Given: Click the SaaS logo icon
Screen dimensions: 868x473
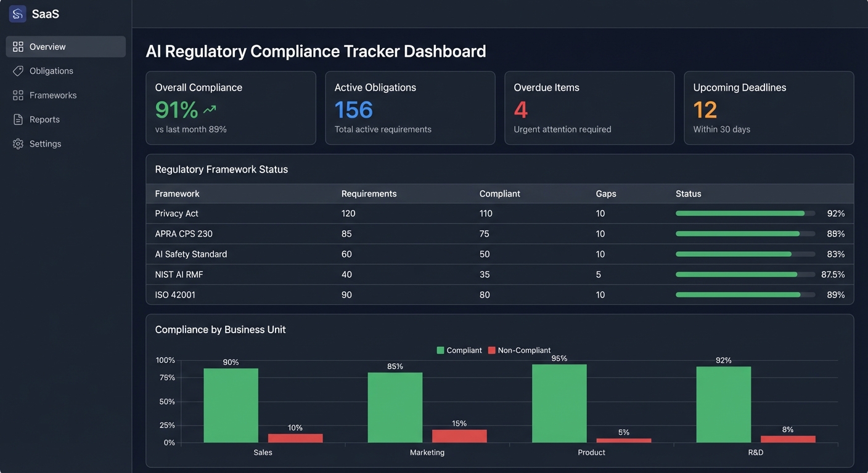Looking at the screenshot, I should (17, 13).
